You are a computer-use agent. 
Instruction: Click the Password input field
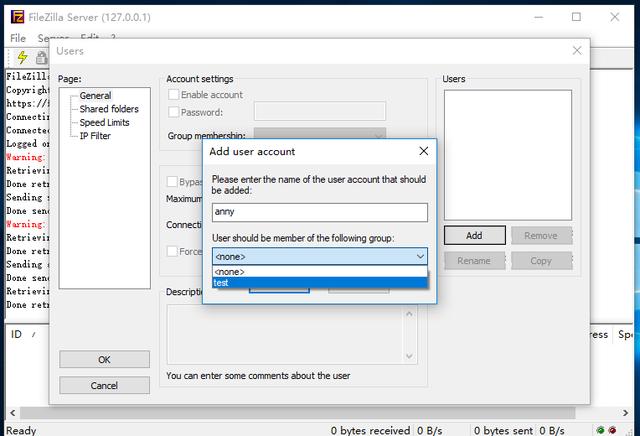(320, 111)
